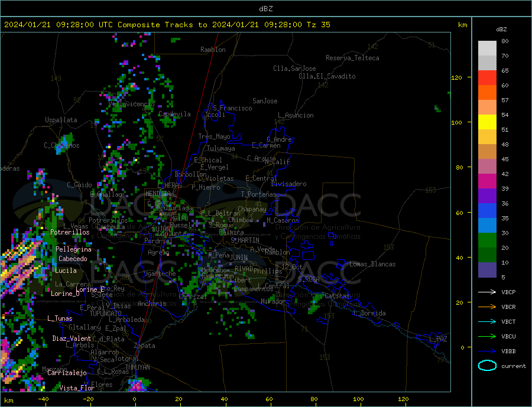Click the 'Pellegrina' map label
The width and height of the screenshot is (532, 407).
coord(73,249)
